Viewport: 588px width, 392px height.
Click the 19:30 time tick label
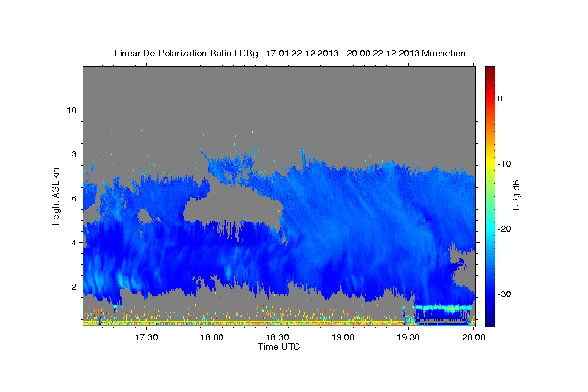click(x=408, y=337)
